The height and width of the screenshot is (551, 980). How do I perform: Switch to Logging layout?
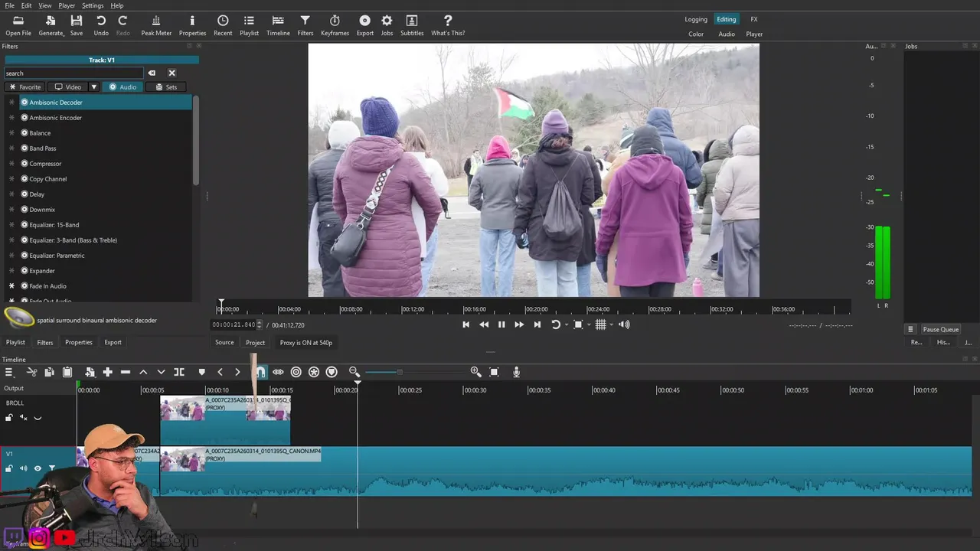(x=696, y=19)
